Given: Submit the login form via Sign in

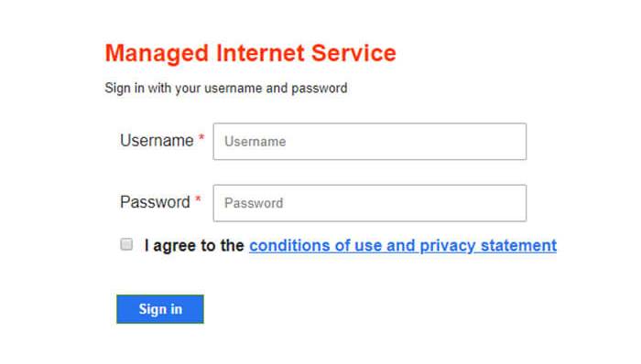Looking at the screenshot, I should click(x=160, y=309).
